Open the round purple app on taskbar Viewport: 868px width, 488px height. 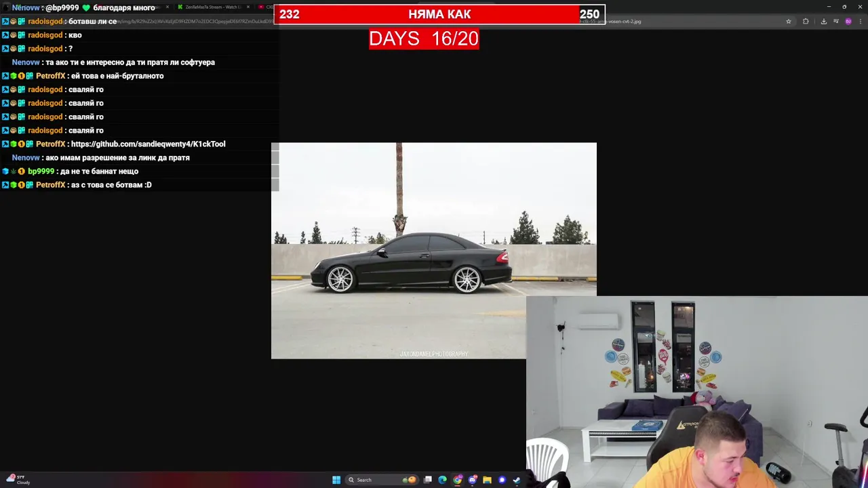pyautogui.click(x=502, y=480)
